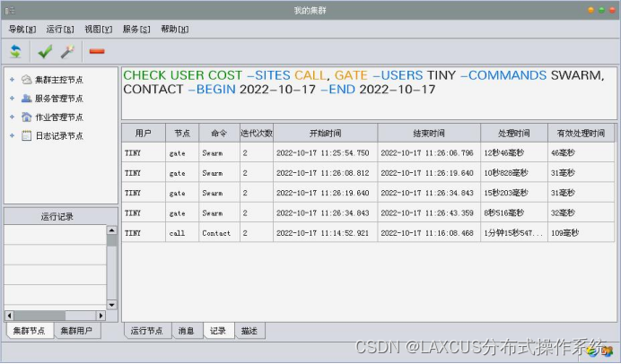Open the 导航 menu
The height and width of the screenshot is (364, 621).
pos(22,30)
